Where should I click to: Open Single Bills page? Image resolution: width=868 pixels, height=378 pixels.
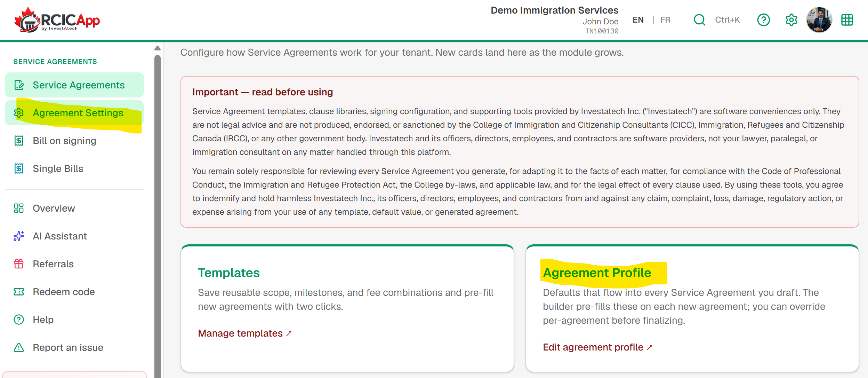[x=74, y=168]
